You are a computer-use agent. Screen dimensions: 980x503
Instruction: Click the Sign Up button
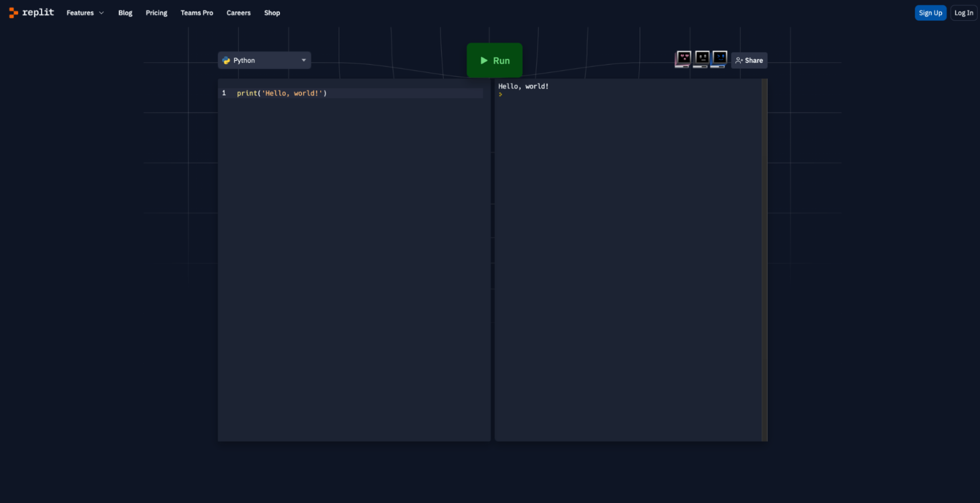click(x=930, y=13)
